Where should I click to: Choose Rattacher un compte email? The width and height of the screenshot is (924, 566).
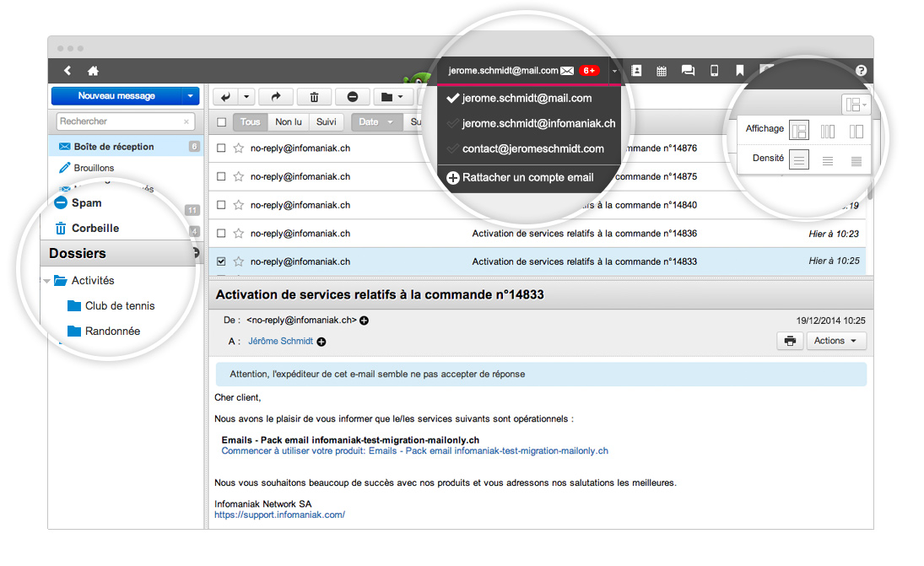[x=527, y=177]
